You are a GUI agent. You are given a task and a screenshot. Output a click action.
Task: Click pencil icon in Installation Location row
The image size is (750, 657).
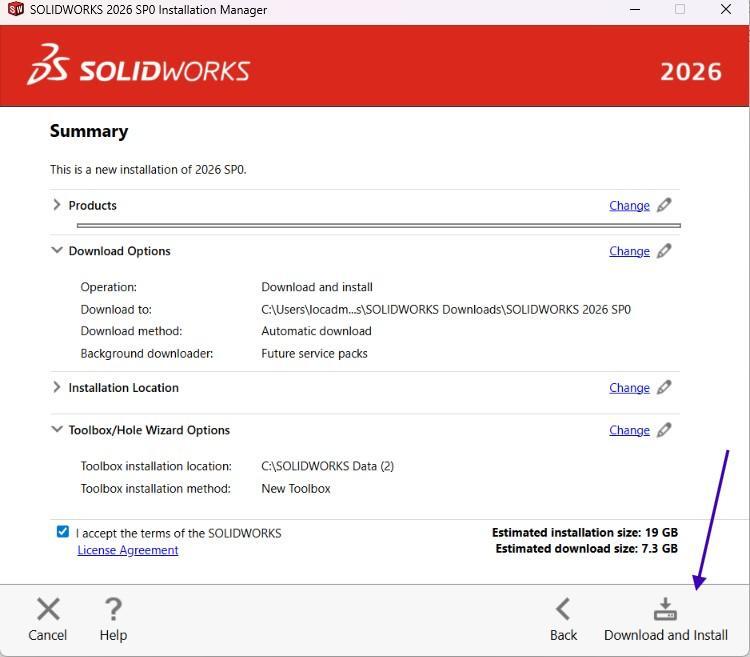pyautogui.click(x=664, y=388)
